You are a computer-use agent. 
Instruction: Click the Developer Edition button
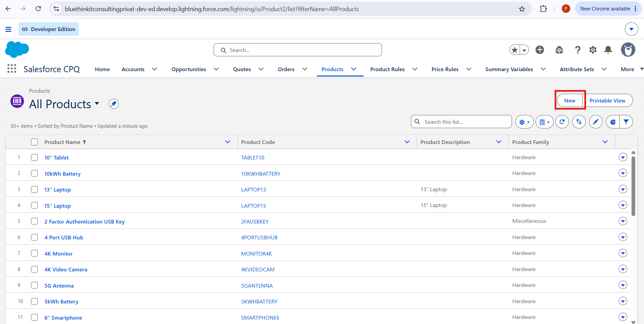(49, 29)
